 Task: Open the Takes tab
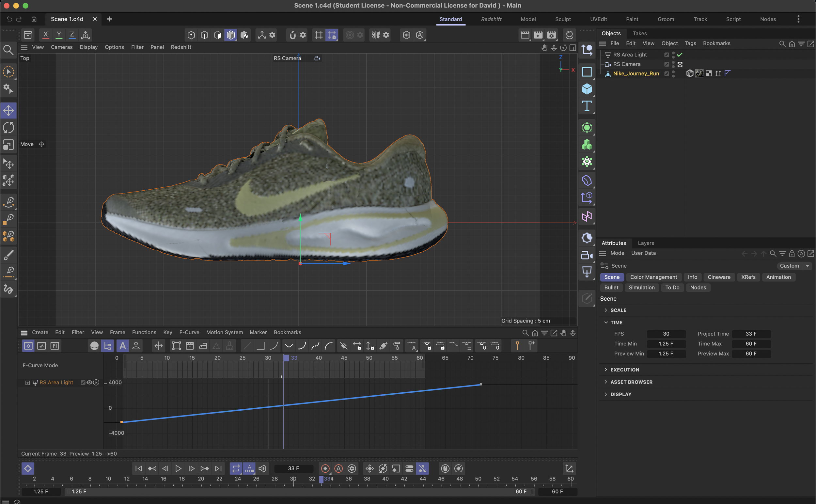[639, 33]
